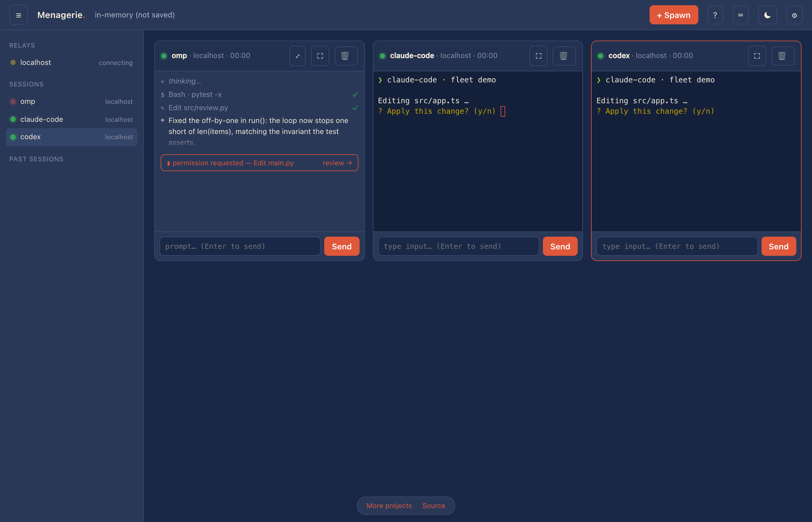The image size is (812, 522).
Task: Click the Spawn button
Action: pos(673,15)
